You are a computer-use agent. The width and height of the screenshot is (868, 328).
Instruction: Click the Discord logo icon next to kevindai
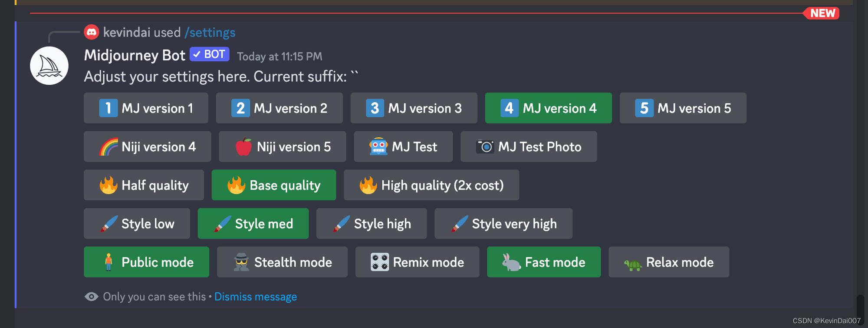pyautogui.click(x=92, y=32)
